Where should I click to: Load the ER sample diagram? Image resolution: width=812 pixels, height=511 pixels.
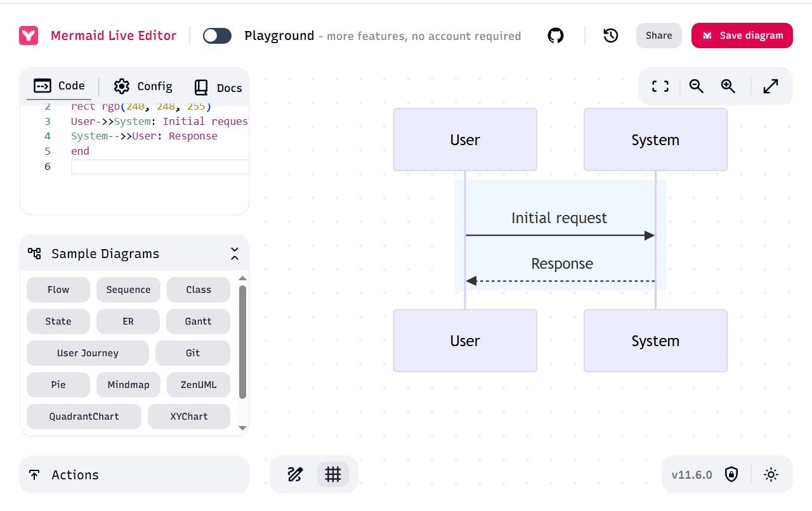click(128, 321)
